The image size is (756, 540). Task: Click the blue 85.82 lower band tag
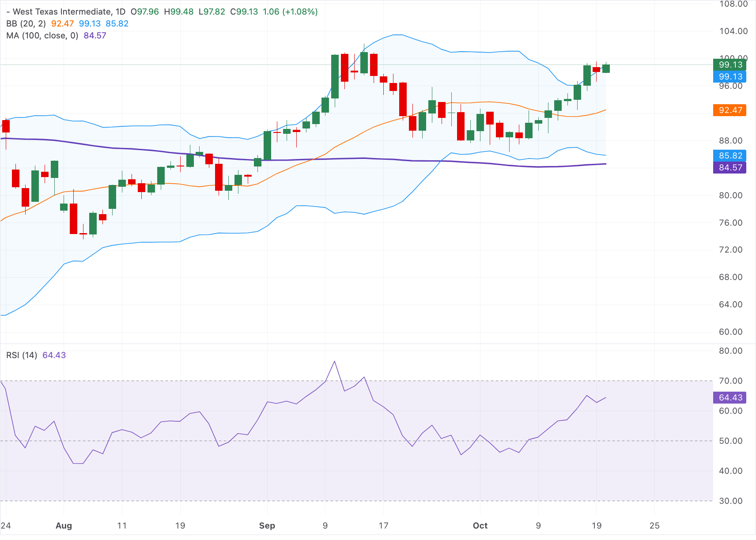(730, 156)
